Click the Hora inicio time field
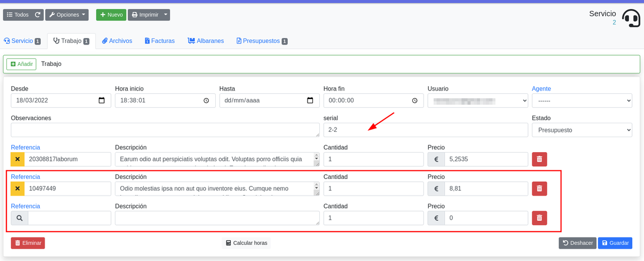Viewport: 644px width, 261px height. (x=165, y=100)
